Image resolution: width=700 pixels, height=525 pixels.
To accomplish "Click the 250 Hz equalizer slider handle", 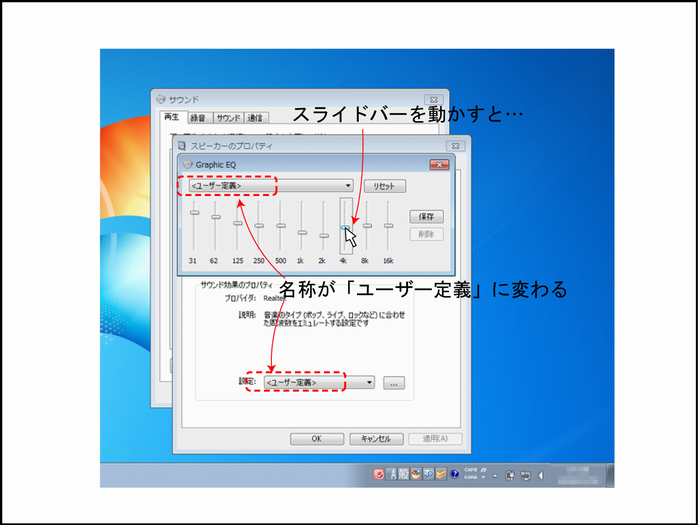I will pos(259,225).
